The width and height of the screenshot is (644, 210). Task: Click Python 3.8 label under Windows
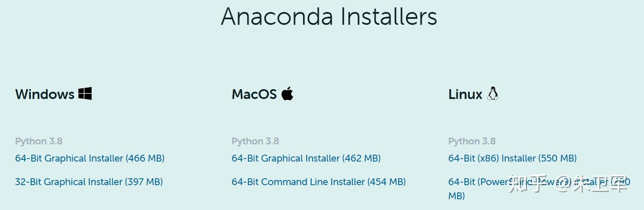point(39,141)
